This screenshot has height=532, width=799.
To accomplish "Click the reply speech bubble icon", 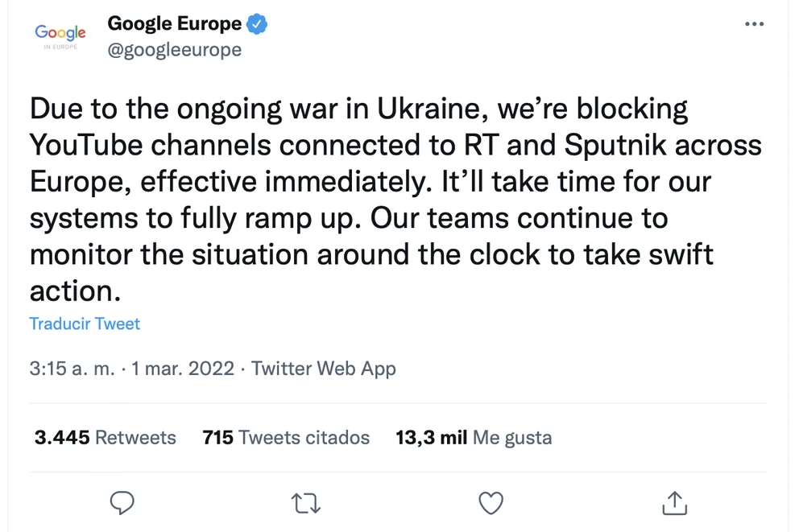I will 122,503.
